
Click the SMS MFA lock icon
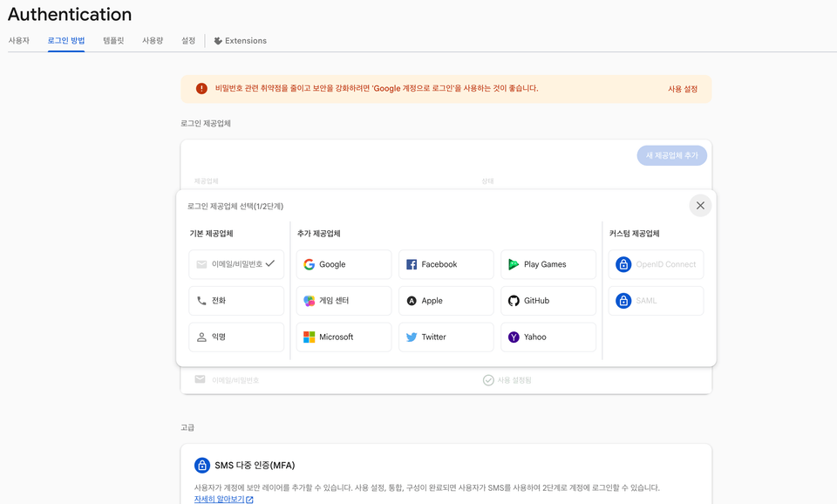point(201,465)
